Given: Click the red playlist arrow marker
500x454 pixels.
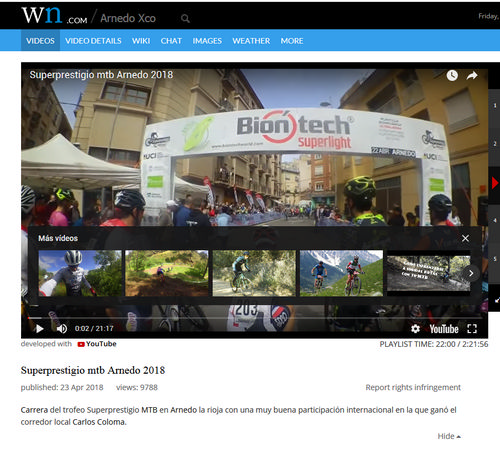Looking at the screenshot, I should 495,183.
